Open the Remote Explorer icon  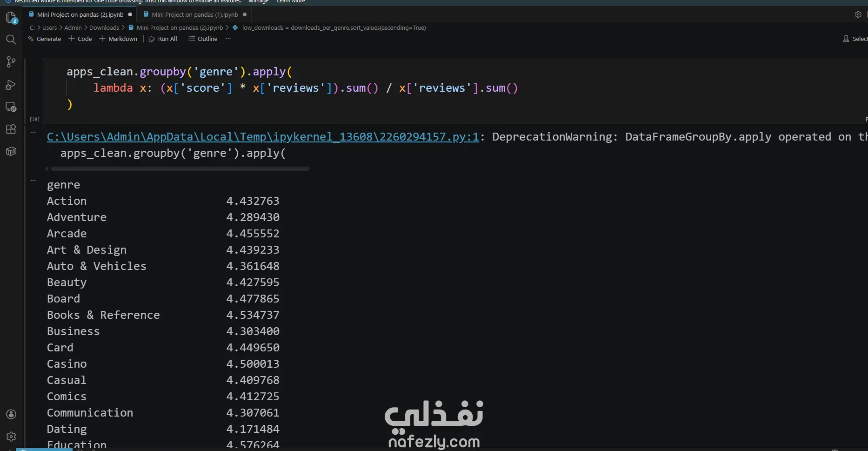click(11, 107)
